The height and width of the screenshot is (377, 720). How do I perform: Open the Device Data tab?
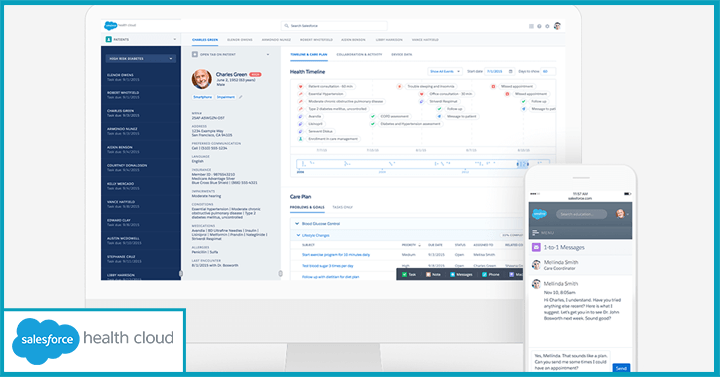[401, 55]
